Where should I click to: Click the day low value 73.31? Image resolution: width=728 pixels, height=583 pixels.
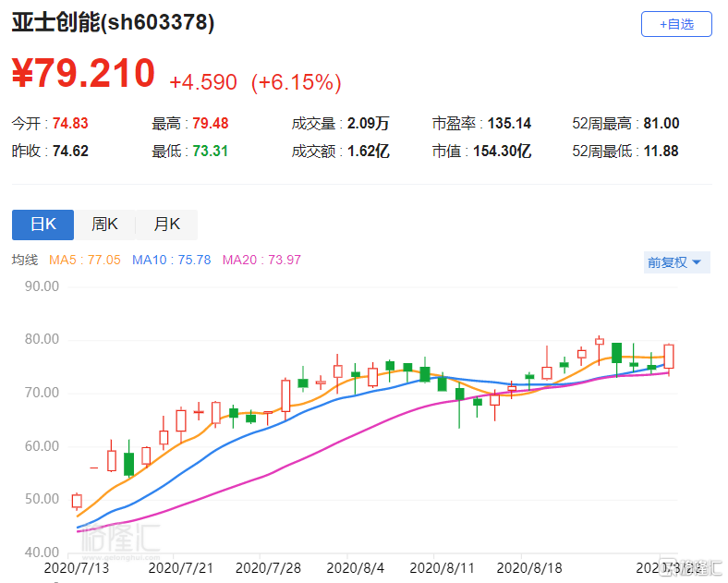pyautogui.click(x=211, y=152)
